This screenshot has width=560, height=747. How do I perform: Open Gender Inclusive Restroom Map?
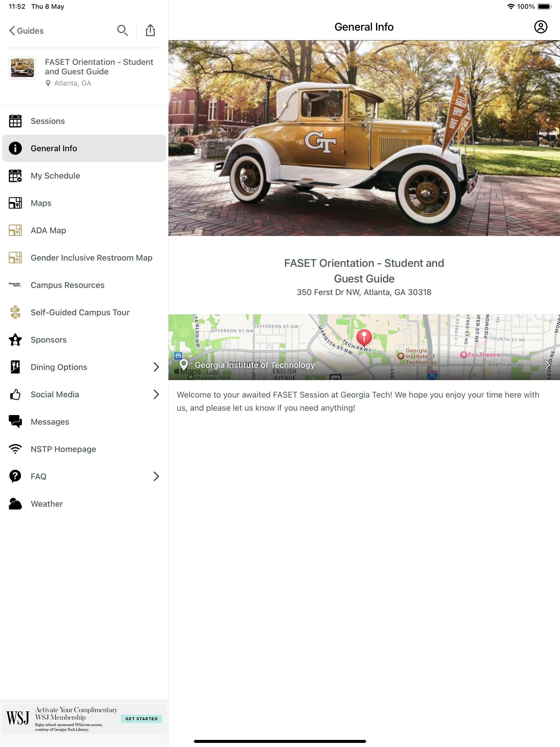[x=91, y=258]
